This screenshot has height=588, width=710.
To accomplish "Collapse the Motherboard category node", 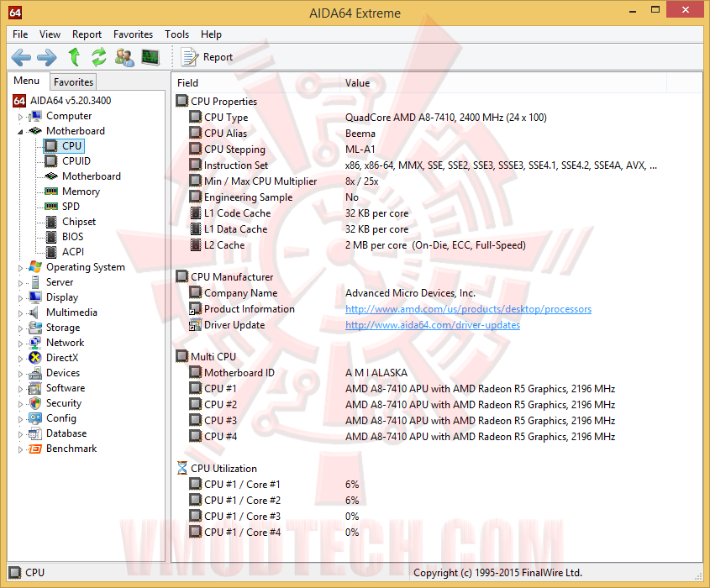I will coord(20,132).
